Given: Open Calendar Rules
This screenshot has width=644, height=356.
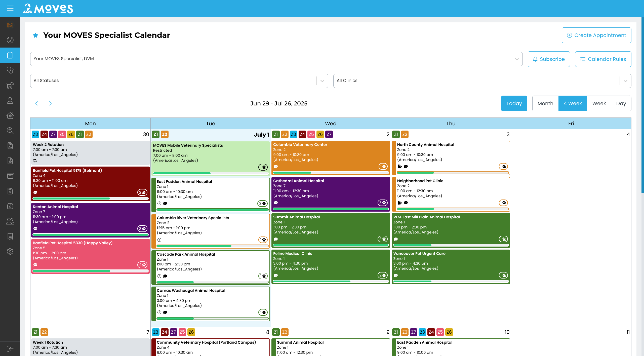Looking at the screenshot, I should coord(603,59).
